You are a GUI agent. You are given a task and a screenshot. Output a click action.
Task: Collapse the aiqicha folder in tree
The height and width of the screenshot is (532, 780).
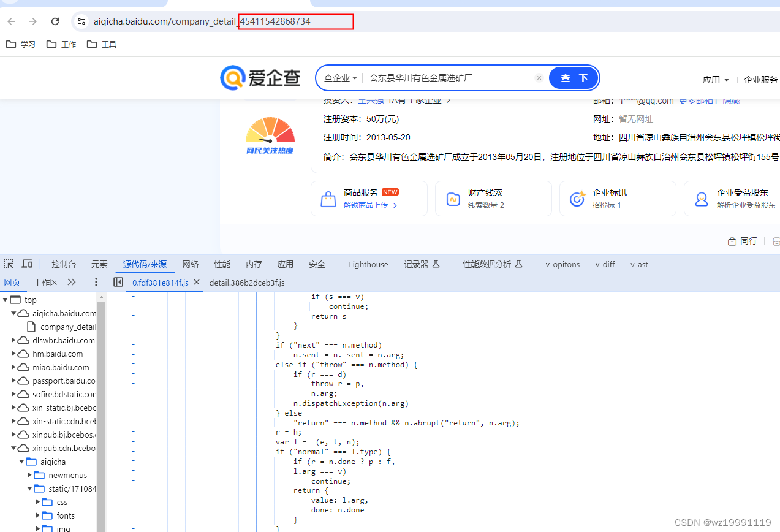(x=21, y=462)
